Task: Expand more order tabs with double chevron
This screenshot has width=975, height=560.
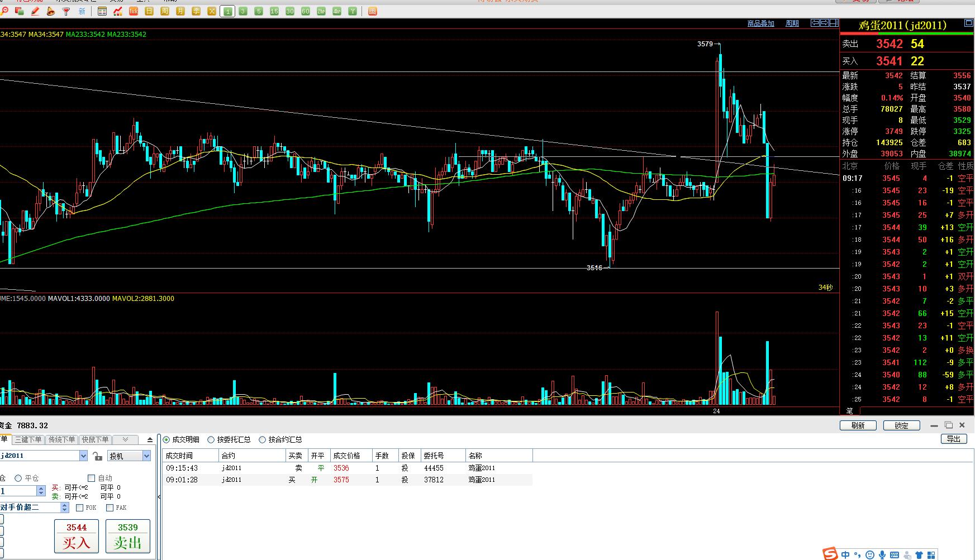Action: click(x=125, y=440)
